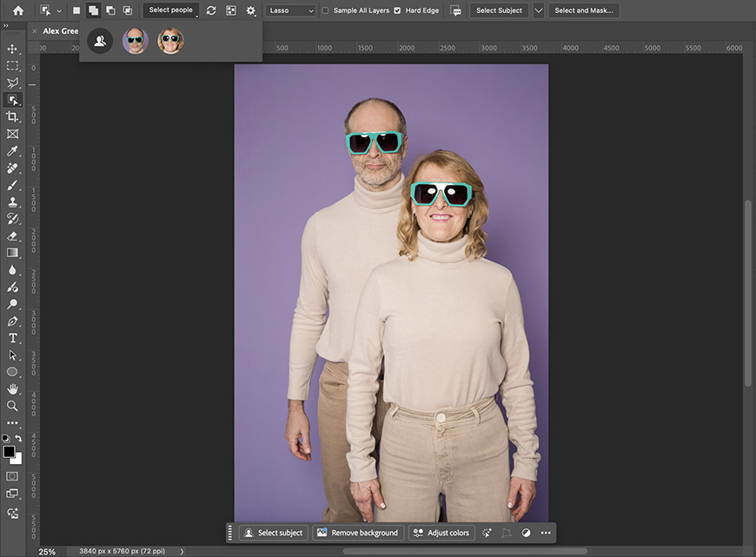Open the Lasso mode dropdown
Screen dimensions: 756x557
(x=291, y=10)
